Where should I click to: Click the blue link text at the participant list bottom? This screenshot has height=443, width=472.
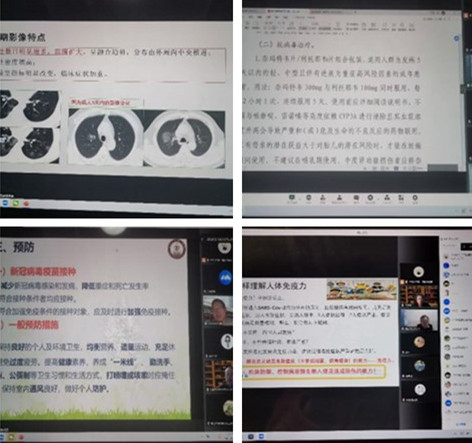pyautogui.click(x=461, y=424)
